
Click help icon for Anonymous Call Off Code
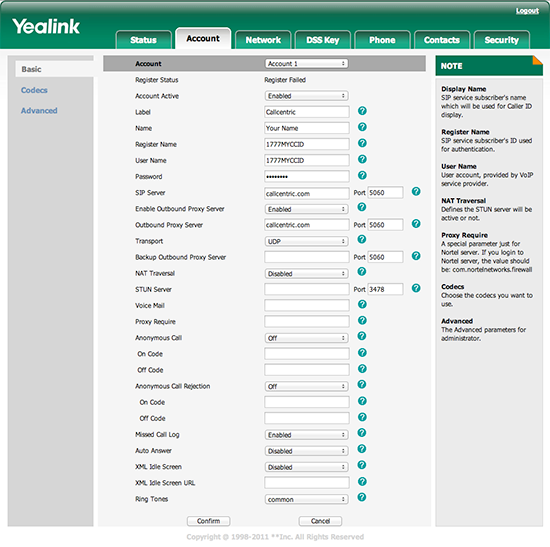(362, 369)
